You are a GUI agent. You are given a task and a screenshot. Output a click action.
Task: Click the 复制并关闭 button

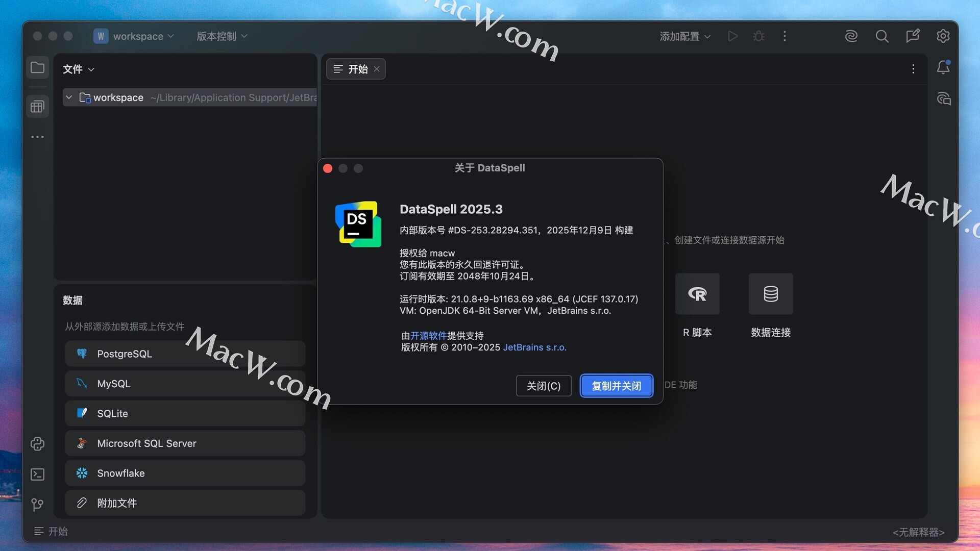coord(616,386)
